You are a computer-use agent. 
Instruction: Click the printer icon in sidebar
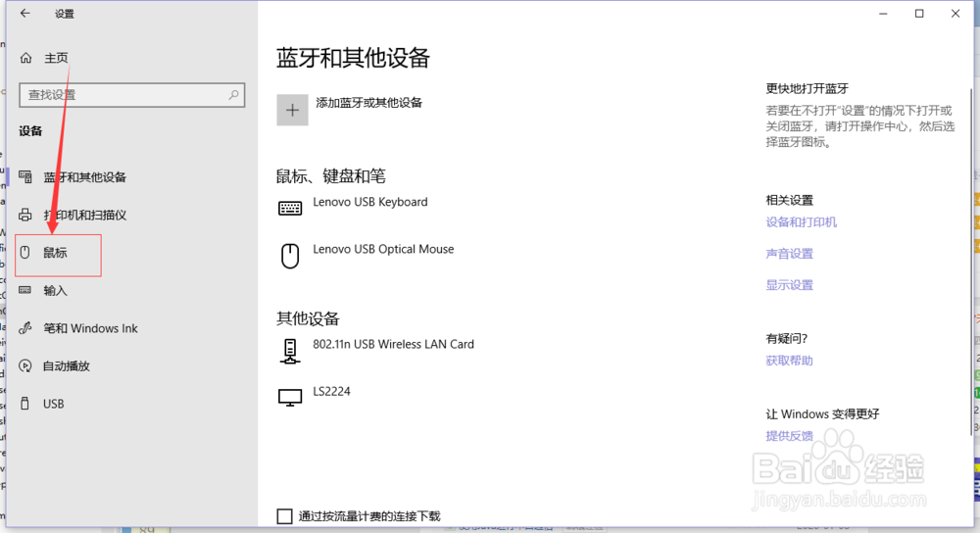click(25, 215)
